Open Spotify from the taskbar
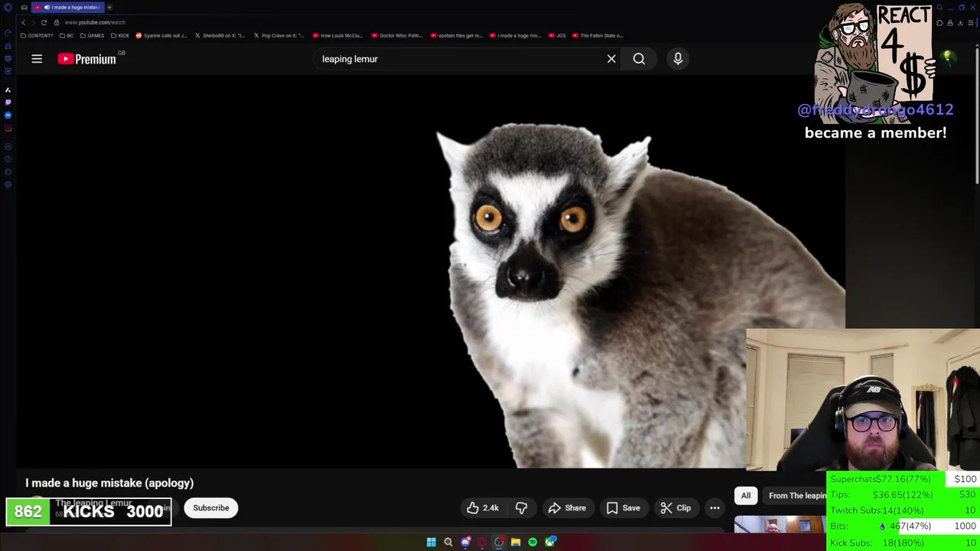Image resolution: width=980 pixels, height=551 pixels. pos(532,543)
